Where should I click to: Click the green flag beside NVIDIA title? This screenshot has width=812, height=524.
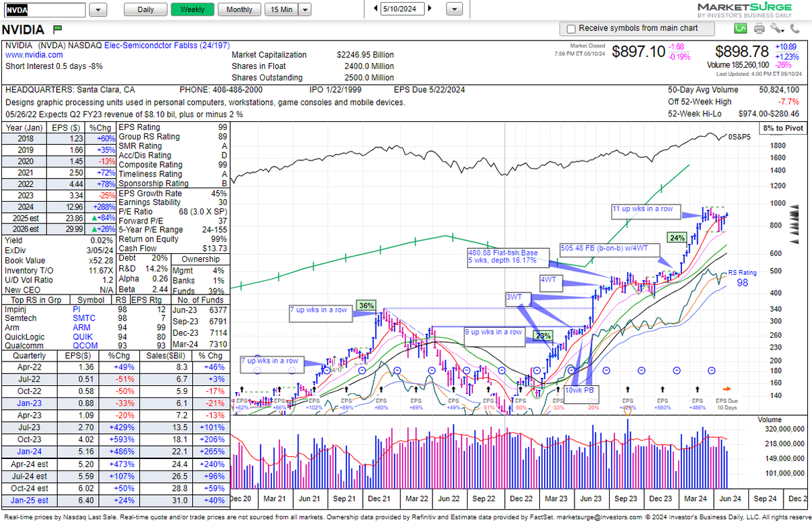(x=57, y=29)
